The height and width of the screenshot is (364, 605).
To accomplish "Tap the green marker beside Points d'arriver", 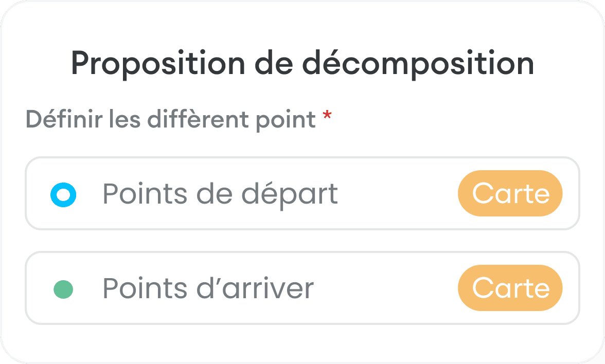I will coord(63,289).
